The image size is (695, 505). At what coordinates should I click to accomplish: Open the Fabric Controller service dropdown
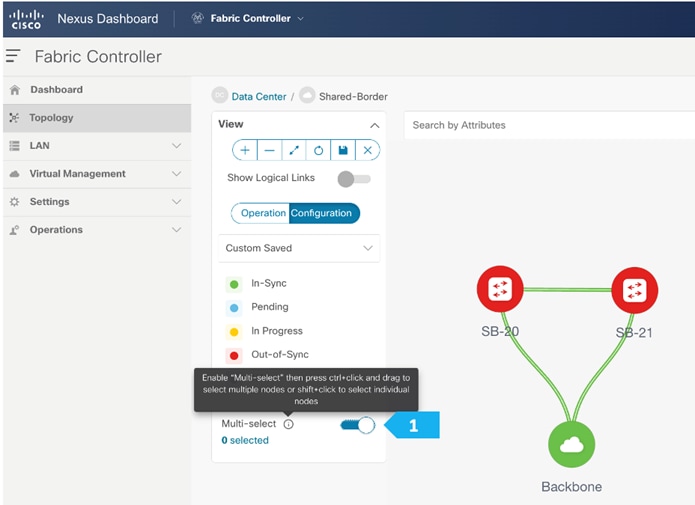pos(301,19)
